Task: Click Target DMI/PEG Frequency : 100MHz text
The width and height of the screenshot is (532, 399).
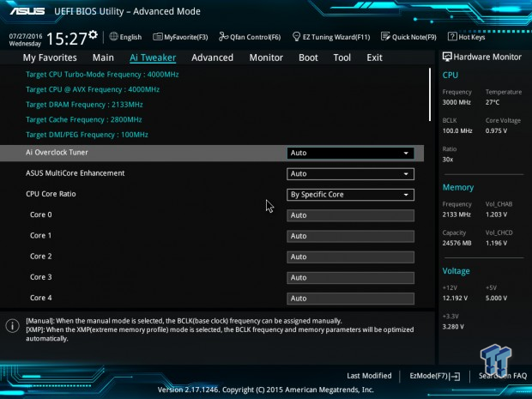Action: coord(87,135)
